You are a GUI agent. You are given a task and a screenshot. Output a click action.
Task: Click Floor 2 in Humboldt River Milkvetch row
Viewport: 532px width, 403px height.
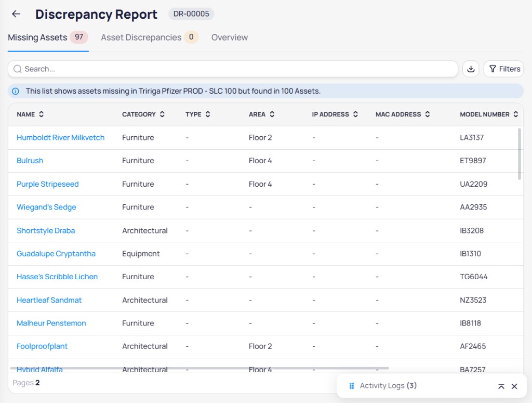pyautogui.click(x=260, y=137)
